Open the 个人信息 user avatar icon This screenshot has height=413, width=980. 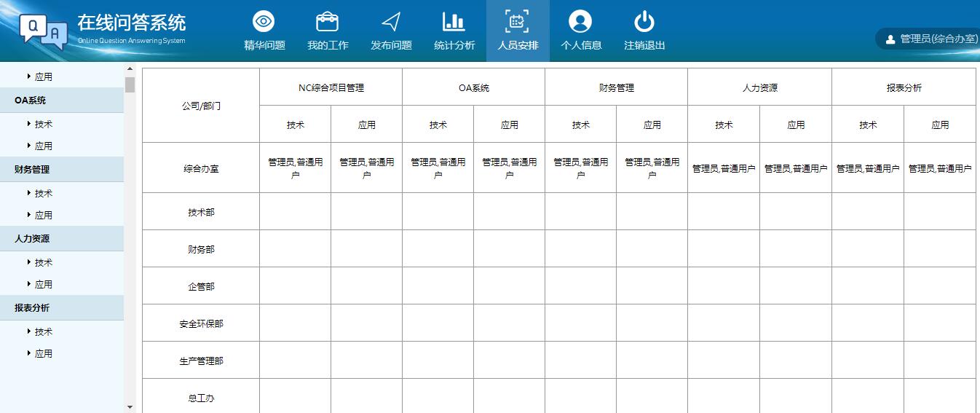(580, 23)
